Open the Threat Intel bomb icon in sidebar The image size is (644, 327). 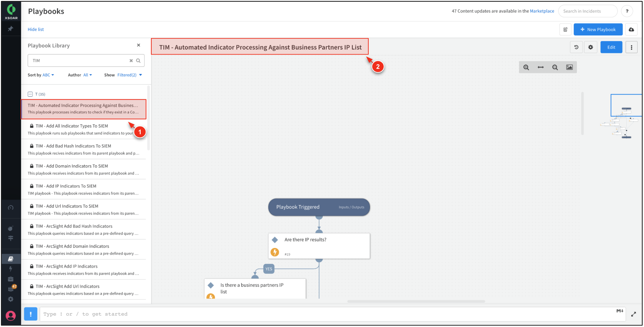(x=11, y=228)
